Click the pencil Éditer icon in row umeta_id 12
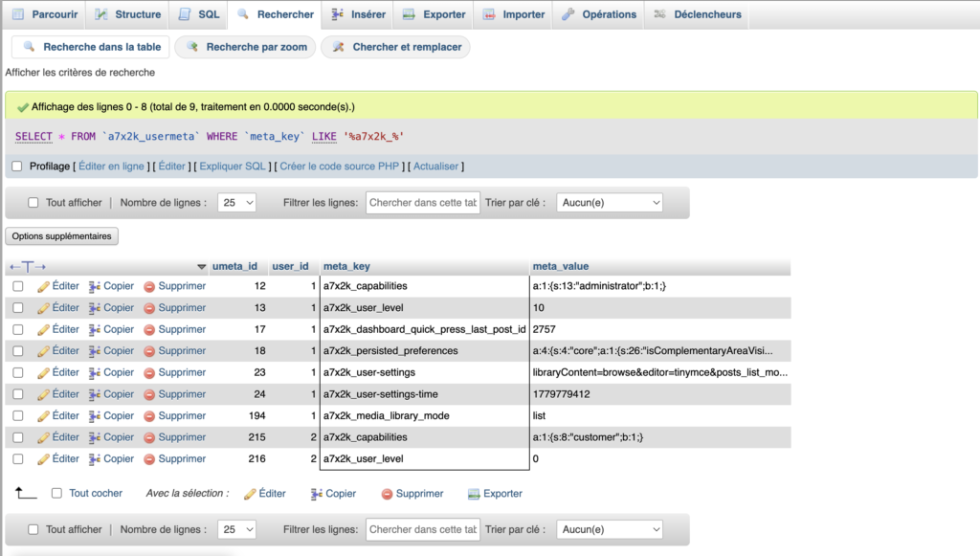The height and width of the screenshot is (556, 980). click(x=43, y=287)
